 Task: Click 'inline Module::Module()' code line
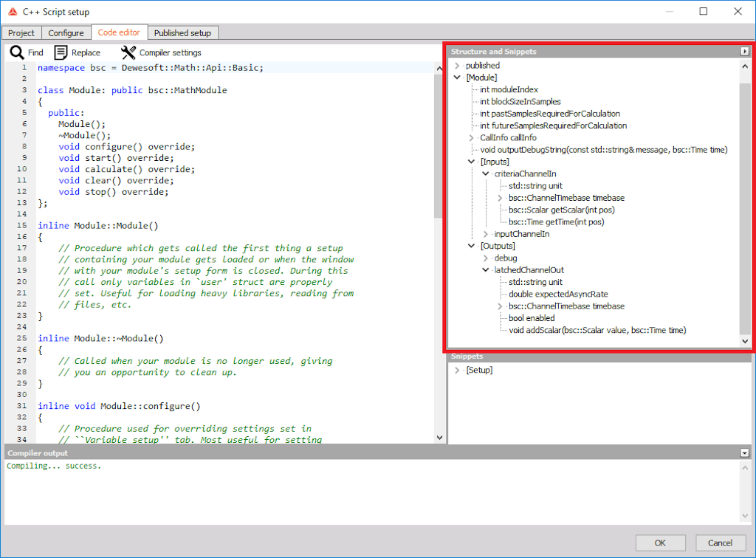(98, 226)
